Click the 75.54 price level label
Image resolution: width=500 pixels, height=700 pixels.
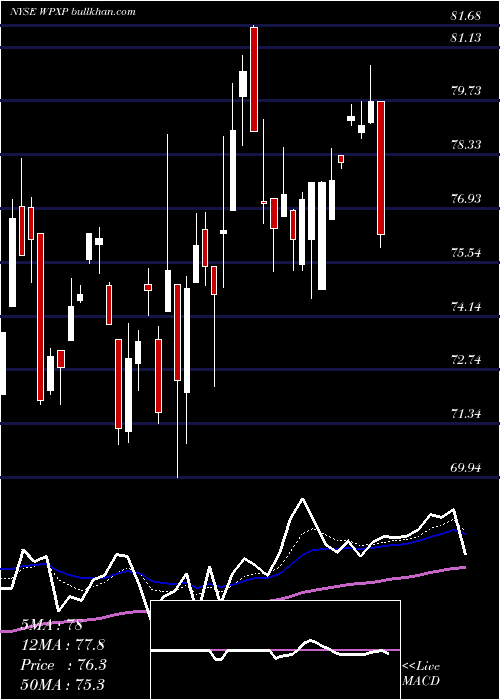click(466, 253)
